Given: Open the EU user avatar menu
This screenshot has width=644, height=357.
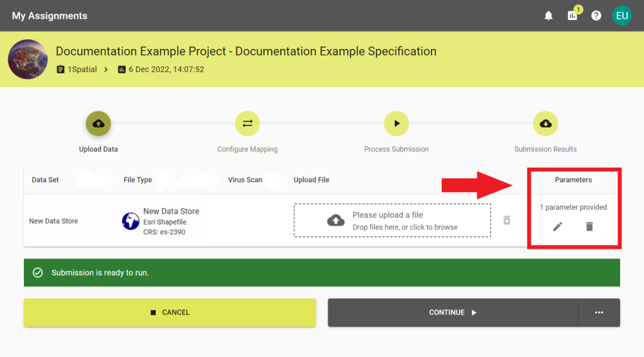Looking at the screenshot, I should click(x=622, y=15).
